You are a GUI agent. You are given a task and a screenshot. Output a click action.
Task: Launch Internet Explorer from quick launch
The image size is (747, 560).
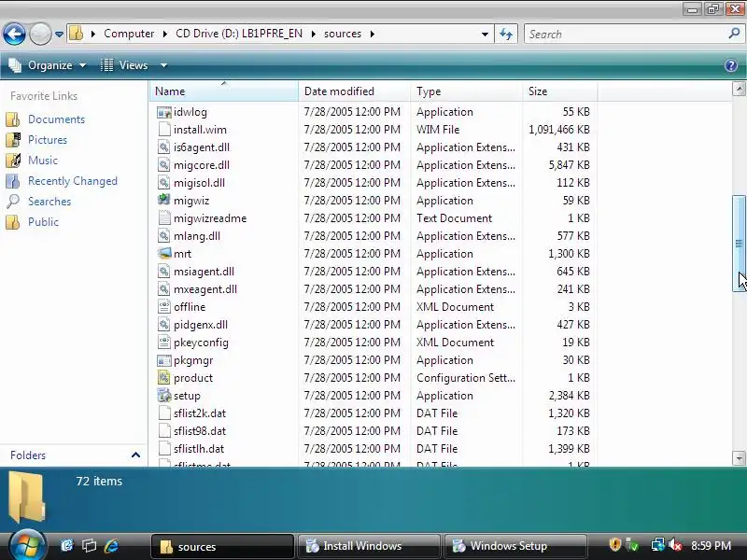click(x=111, y=546)
